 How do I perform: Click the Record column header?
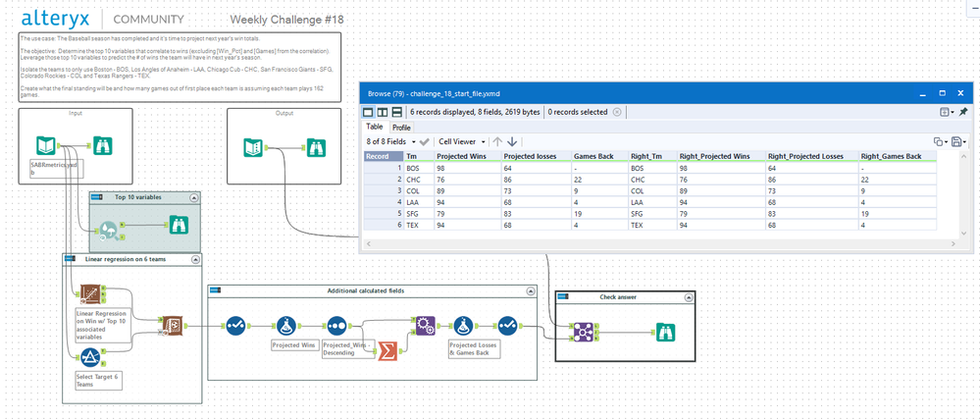click(x=384, y=156)
